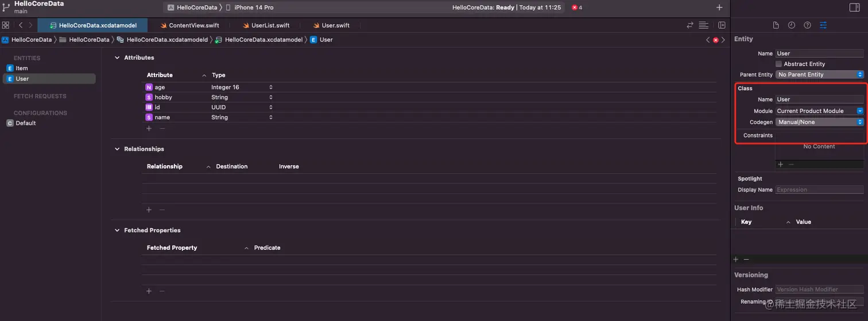Viewport: 868px width, 321px height.
Task: Edit the Class Name field
Action: point(819,99)
